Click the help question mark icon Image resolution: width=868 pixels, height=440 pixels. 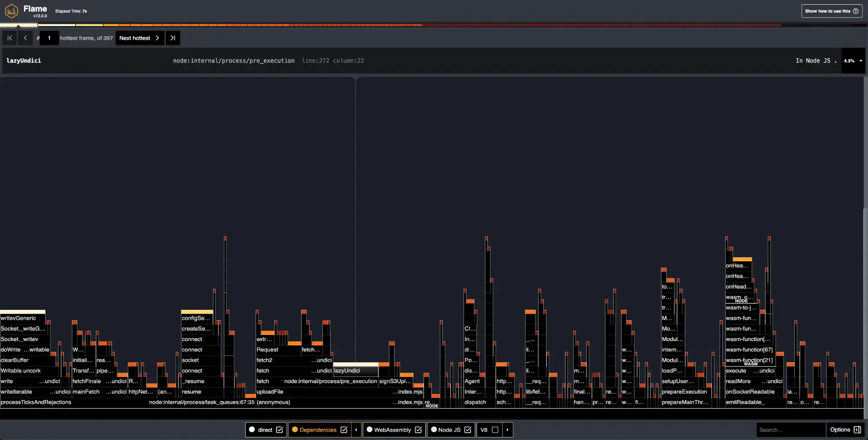pos(855,11)
